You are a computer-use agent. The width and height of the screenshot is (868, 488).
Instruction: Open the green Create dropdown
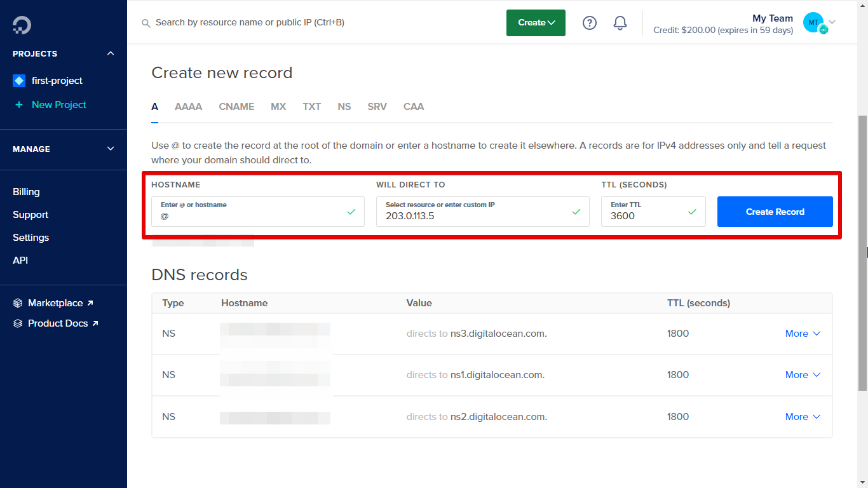536,23
